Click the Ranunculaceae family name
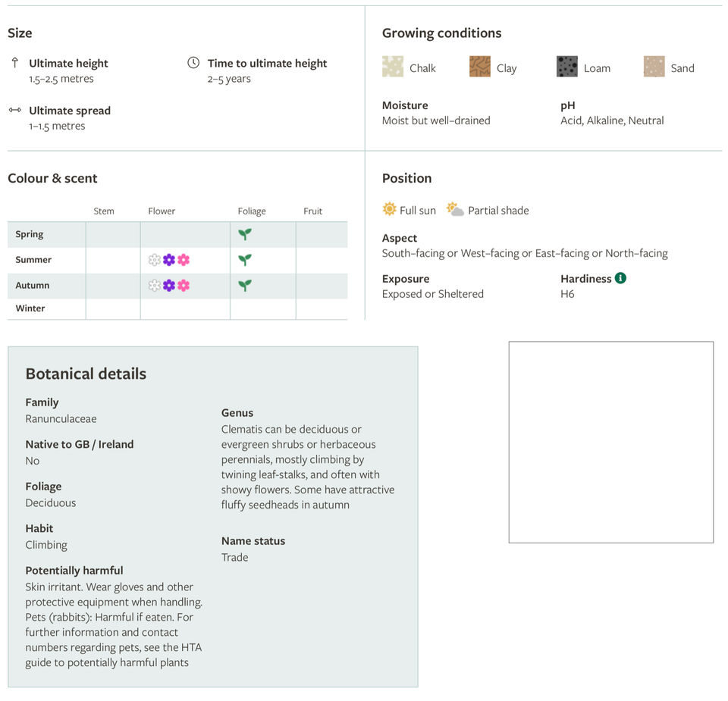This screenshot has height=701, width=728. click(x=61, y=418)
